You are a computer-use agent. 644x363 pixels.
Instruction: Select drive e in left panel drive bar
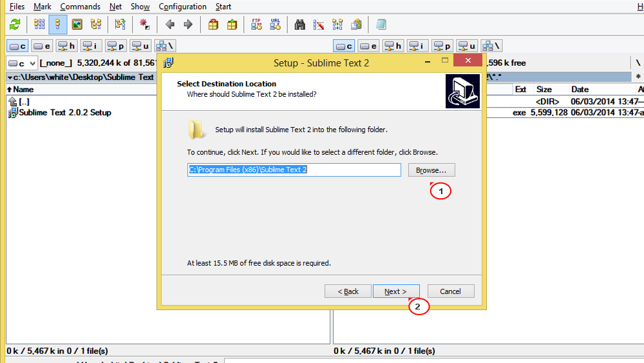42,46
